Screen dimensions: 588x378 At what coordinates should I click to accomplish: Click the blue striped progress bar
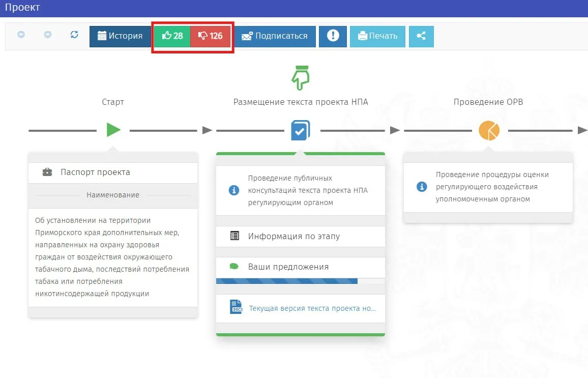coord(287,281)
